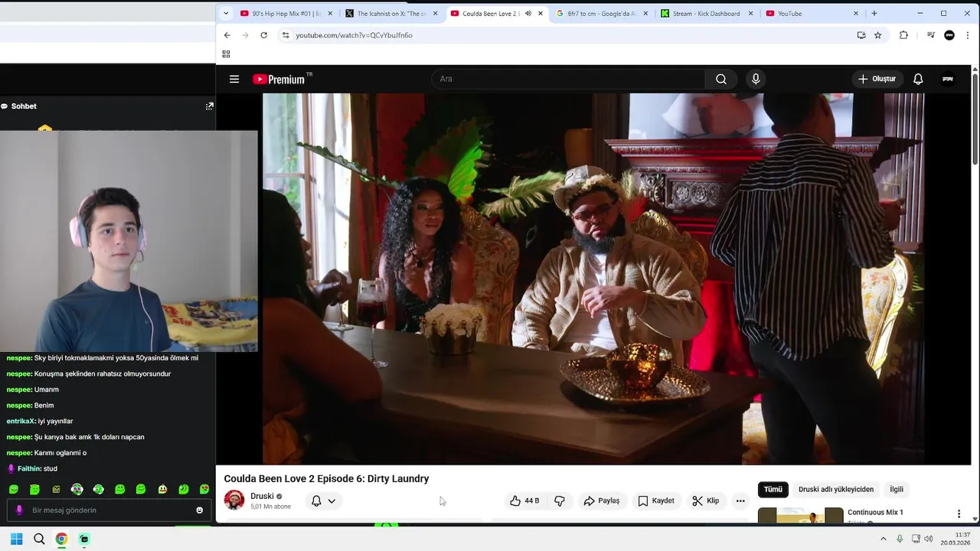Screen dimensions: 980x551
Task: Open Oluştur create menu
Action: [x=877, y=79]
